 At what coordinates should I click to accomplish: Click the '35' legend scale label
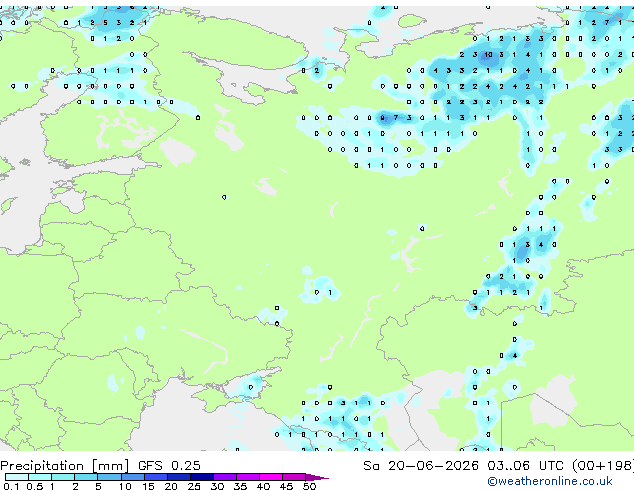(241, 486)
